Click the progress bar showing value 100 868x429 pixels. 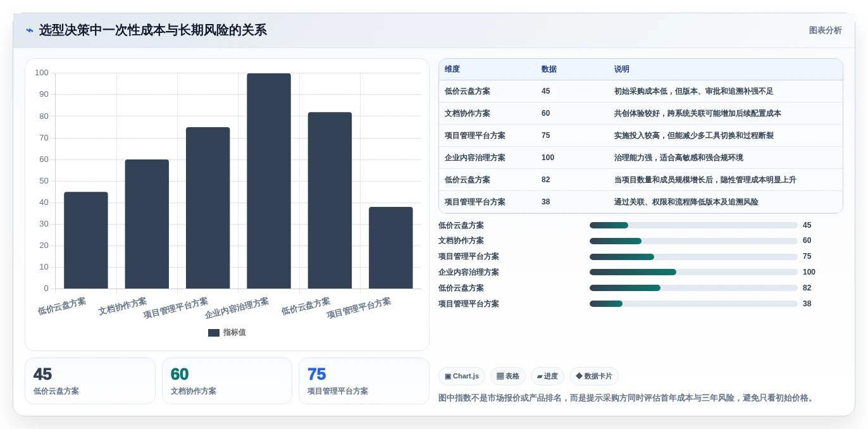(x=693, y=272)
